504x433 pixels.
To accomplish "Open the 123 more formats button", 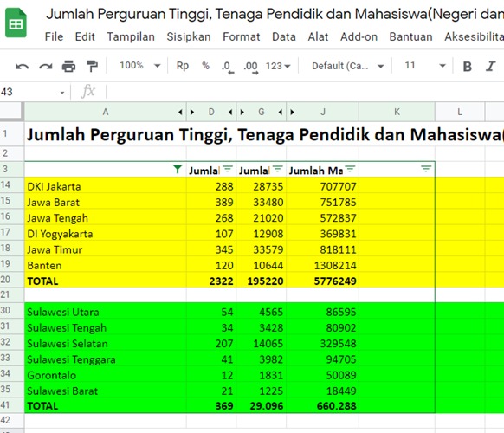I will (278, 66).
